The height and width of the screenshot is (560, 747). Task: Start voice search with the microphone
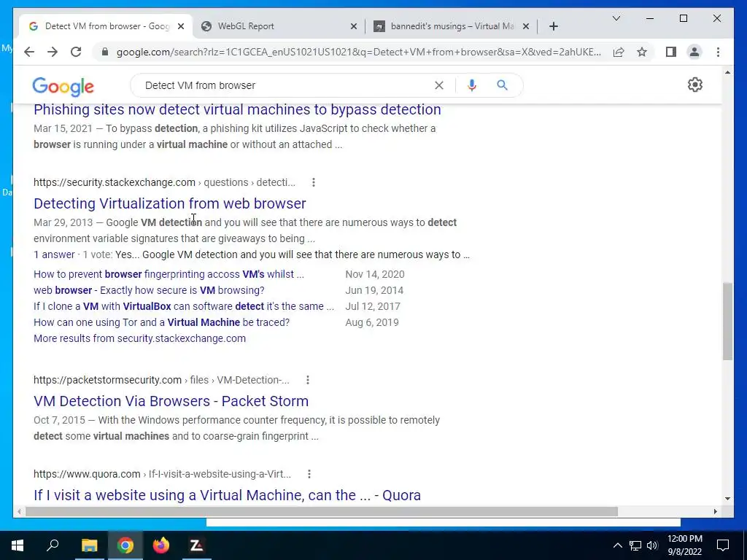[472, 85]
